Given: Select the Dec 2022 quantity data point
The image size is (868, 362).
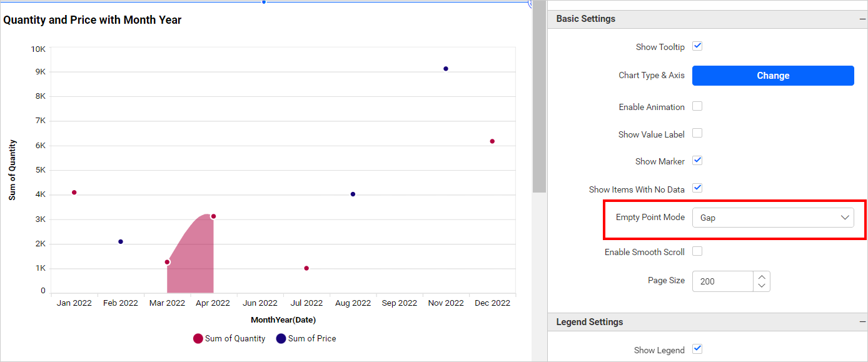Looking at the screenshot, I should pos(492,141).
